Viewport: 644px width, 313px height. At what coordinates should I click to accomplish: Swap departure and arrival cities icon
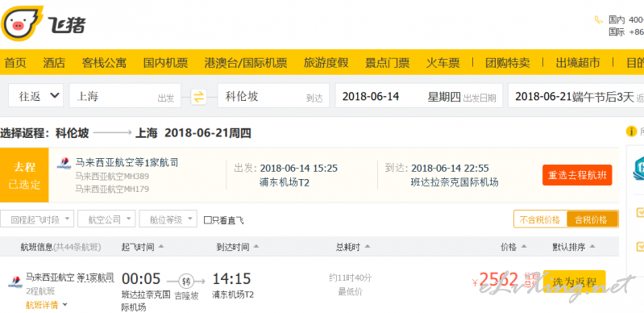click(198, 97)
